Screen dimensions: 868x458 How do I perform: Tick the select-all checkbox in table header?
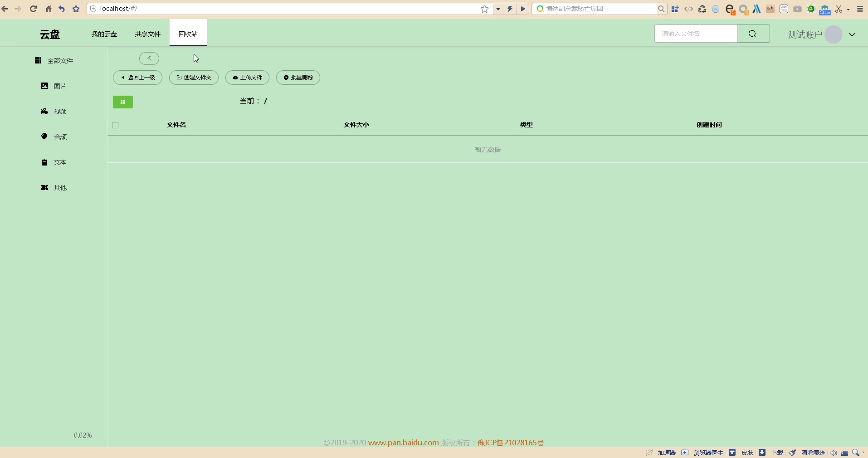coord(115,125)
